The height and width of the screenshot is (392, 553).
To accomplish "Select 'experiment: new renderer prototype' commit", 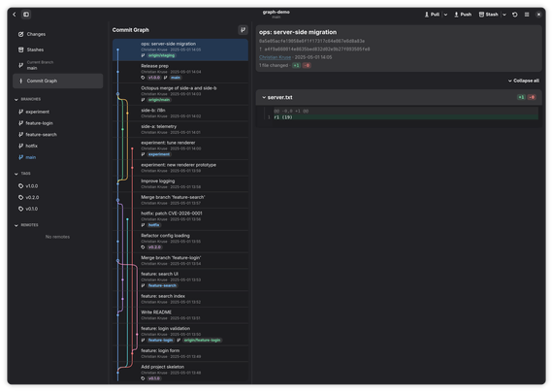I will 180,168.
